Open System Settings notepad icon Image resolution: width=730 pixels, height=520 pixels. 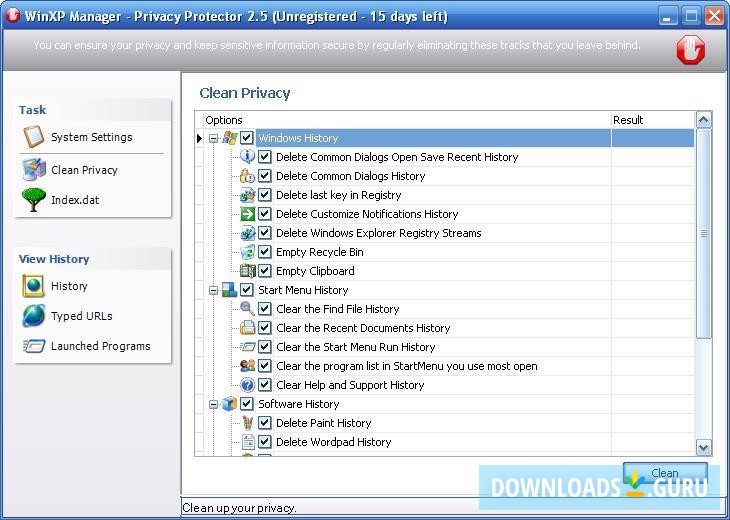tap(34, 137)
